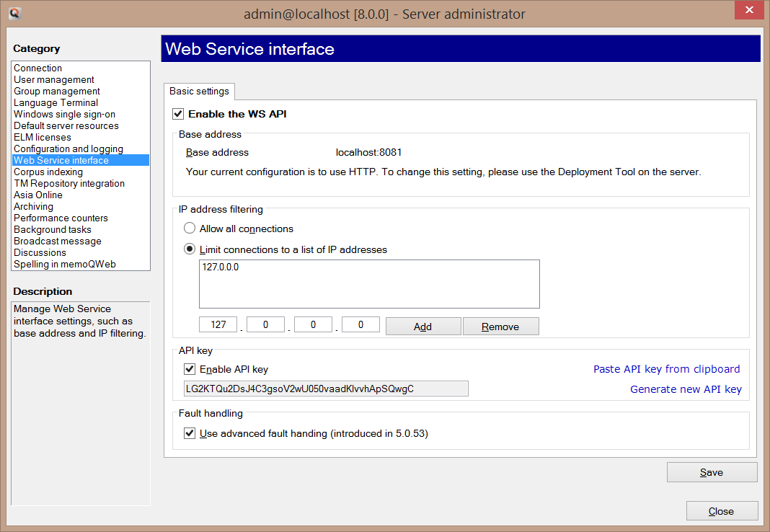Click the API key text field
770x532 pixels.
(x=326, y=389)
